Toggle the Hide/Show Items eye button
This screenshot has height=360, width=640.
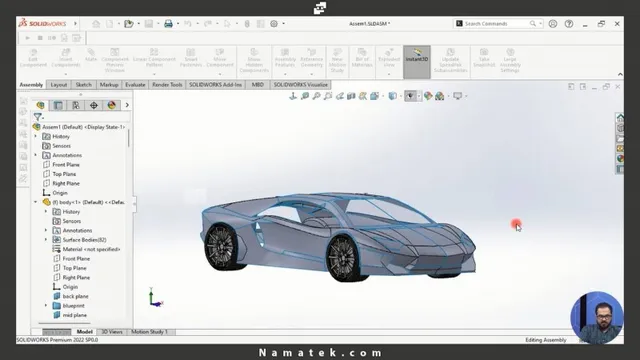410,96
